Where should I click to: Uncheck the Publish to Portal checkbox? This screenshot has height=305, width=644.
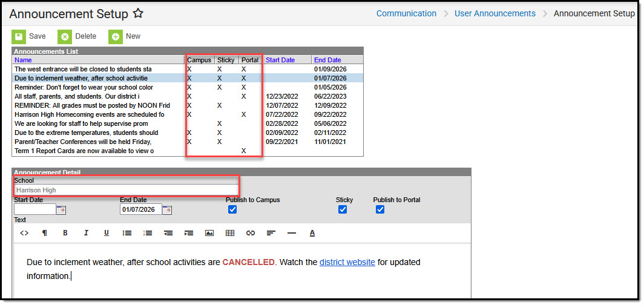coord(380,210)
